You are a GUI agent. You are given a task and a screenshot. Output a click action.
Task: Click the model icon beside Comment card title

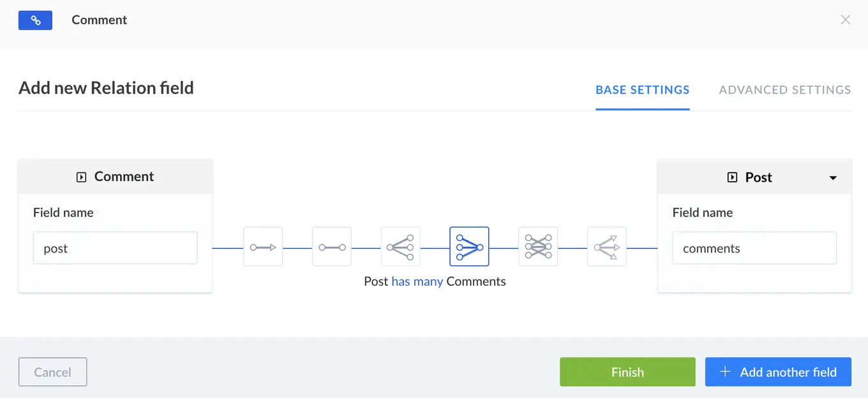[81, 177]
